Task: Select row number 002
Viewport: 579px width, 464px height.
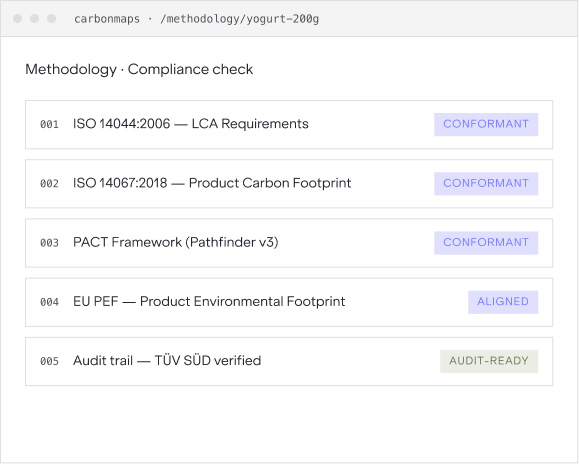Action: (x=49, y=183)
